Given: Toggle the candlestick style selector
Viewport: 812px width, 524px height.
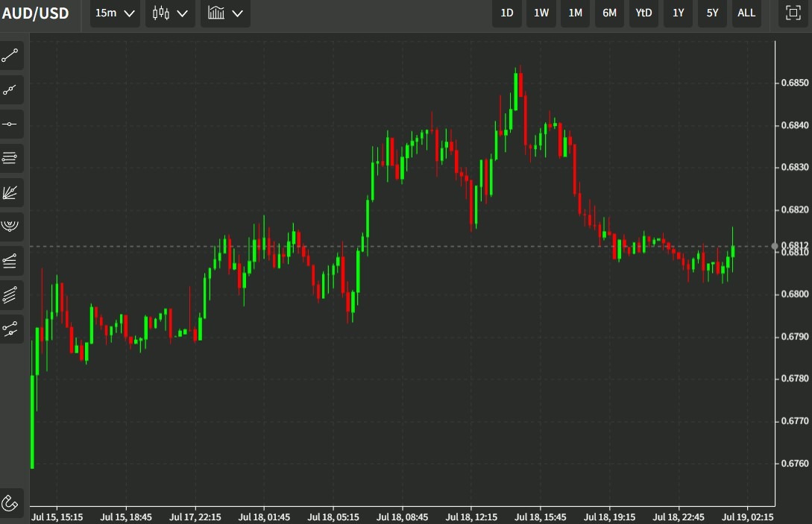Looking at the screenshot, I should coord(169,13).
